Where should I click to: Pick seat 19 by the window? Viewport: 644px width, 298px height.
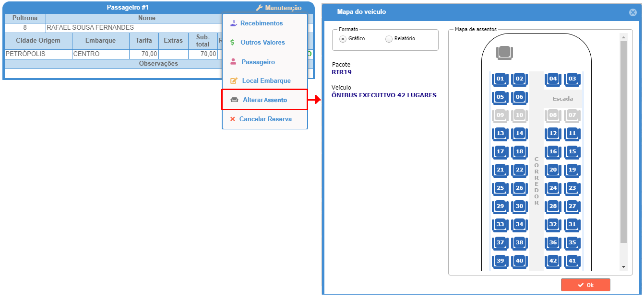click(x=572, y=170)
